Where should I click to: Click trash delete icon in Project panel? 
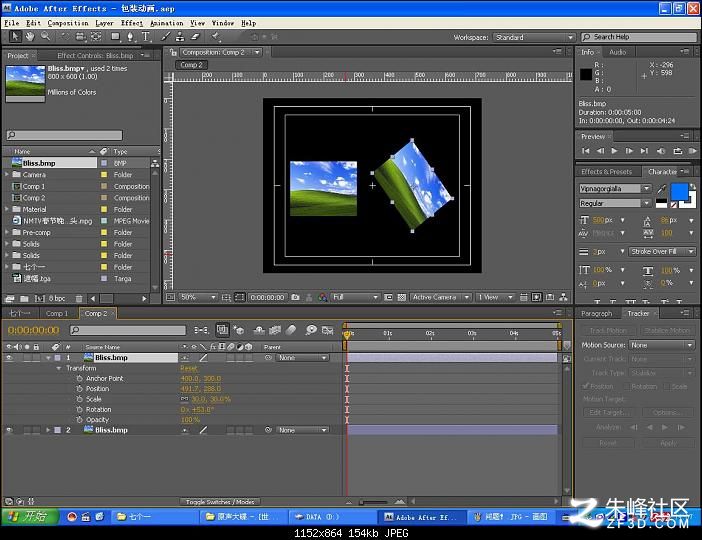coord(79,298)
